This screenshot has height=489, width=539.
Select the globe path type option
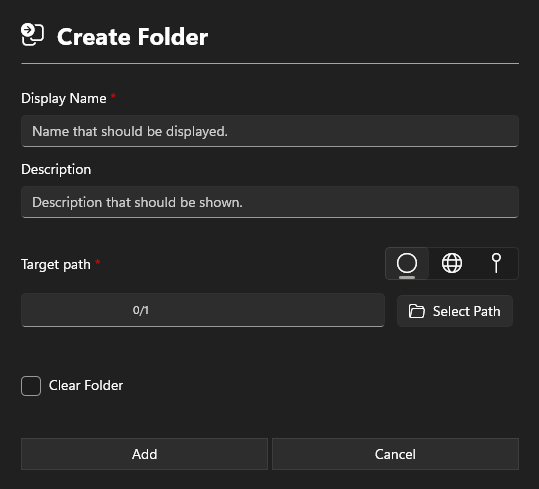(452, 264)
